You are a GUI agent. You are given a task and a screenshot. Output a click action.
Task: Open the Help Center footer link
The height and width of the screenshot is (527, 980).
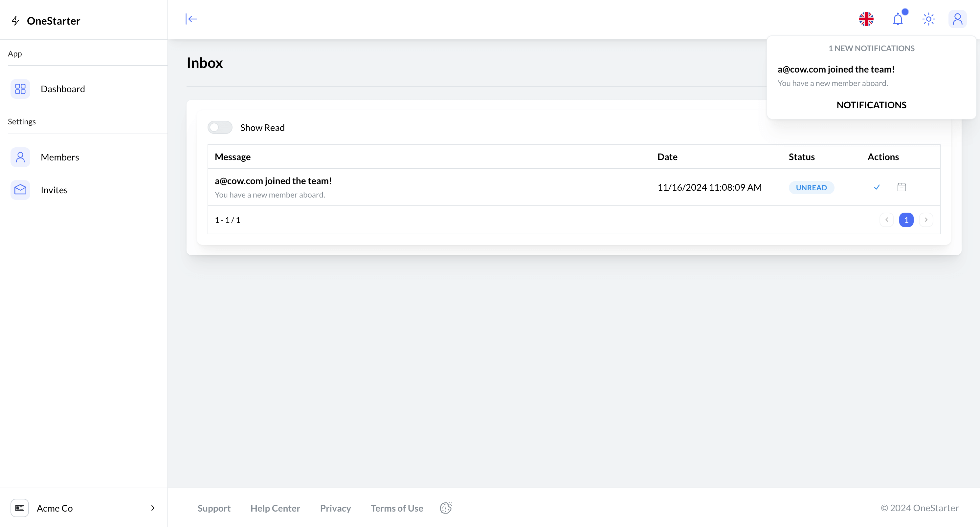click(275, 508)
